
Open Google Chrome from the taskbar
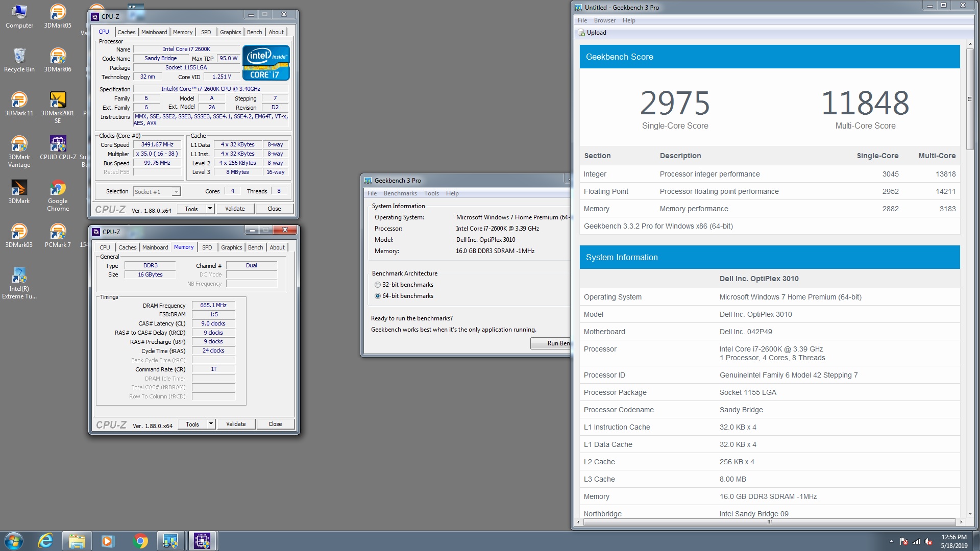(x=140, y=541)
